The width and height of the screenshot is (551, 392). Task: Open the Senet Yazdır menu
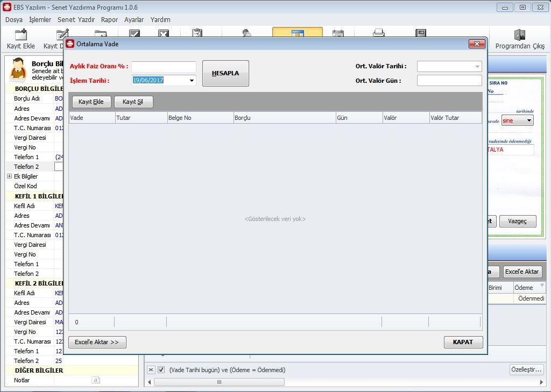[x=76, y=19]
